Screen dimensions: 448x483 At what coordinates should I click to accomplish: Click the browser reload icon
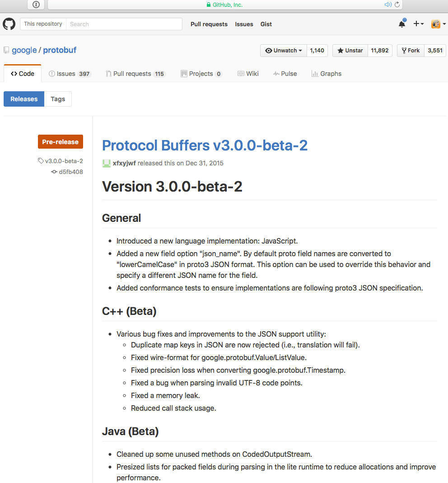(x=397, y=5)
